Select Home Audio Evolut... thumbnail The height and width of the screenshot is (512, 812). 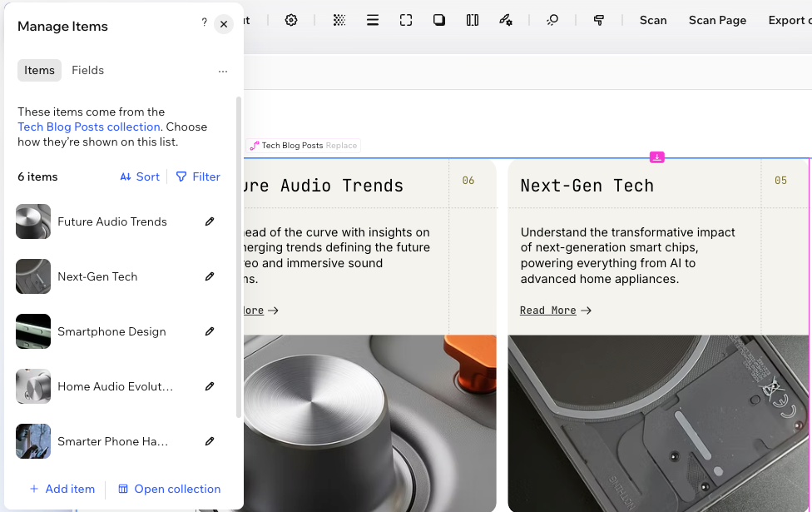(33, 386)
